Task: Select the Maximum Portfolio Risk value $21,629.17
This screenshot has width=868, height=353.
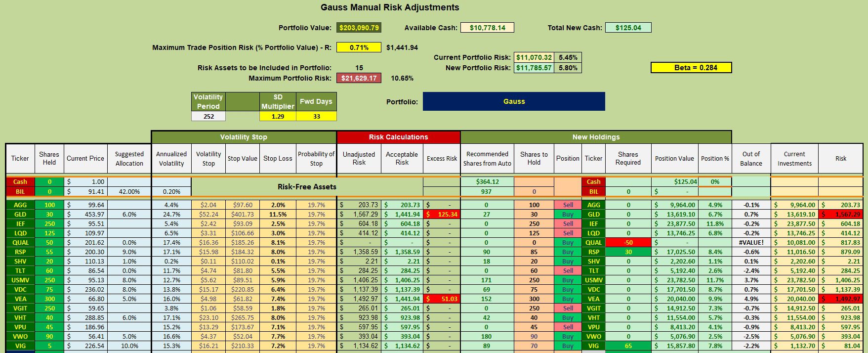Action: click(x=359, y=78)
